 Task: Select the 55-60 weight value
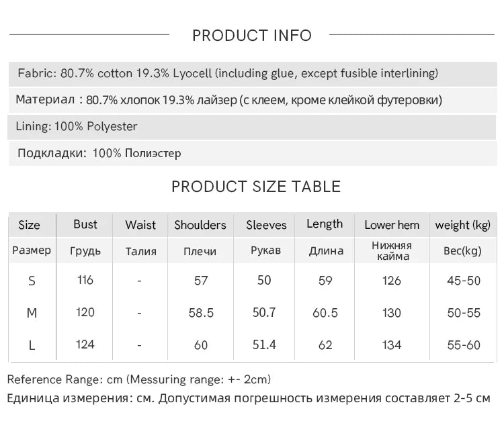point(464,345)
